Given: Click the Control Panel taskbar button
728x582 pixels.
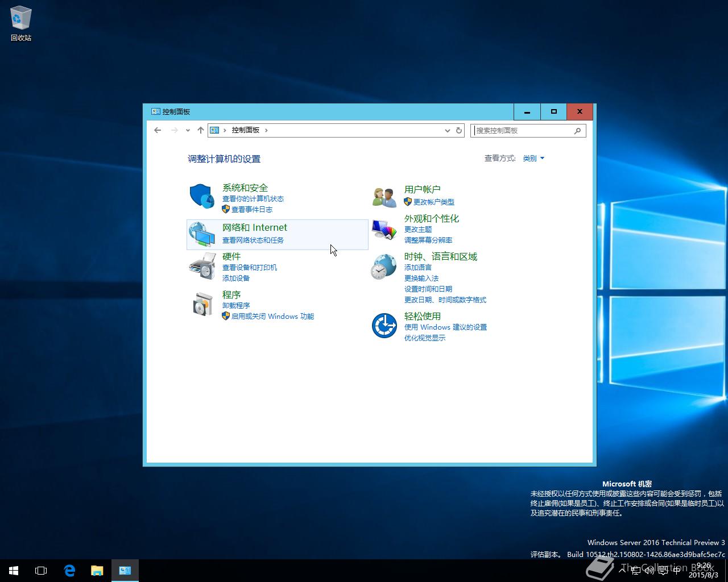Looking at the screenshot, I should (125, 571).
